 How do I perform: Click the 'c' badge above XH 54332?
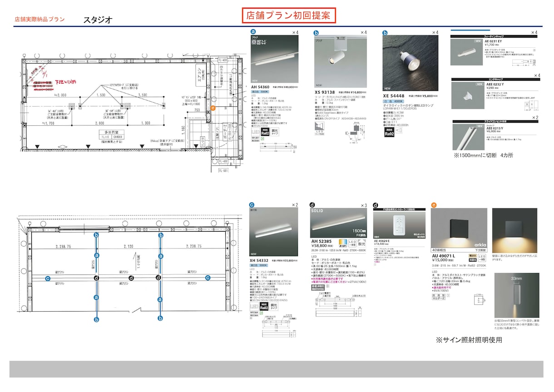coord(252,205)
